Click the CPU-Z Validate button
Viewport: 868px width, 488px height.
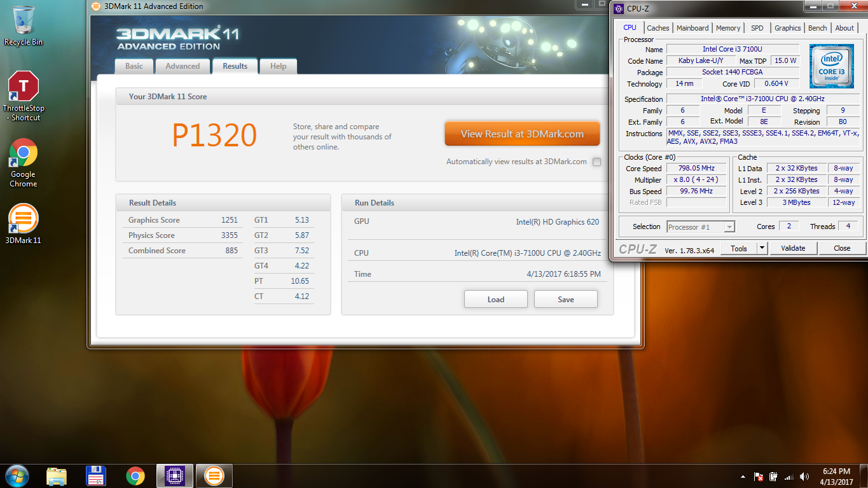[793, 248]
